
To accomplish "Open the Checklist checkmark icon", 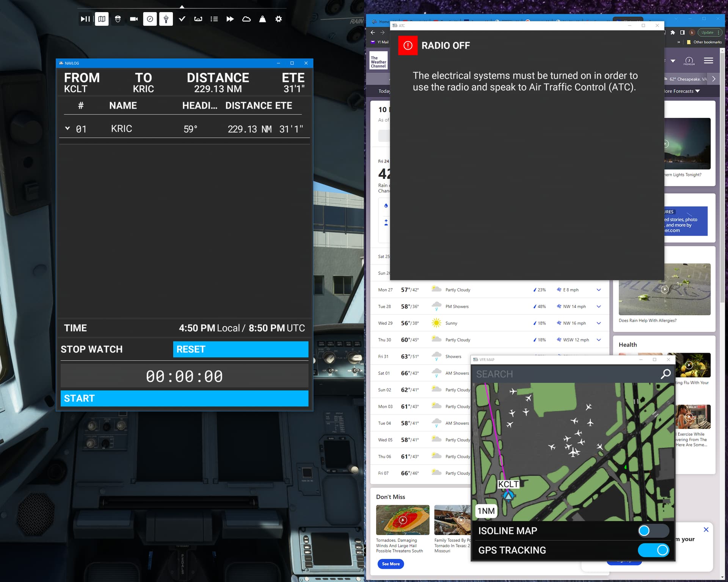I will (x=182, y=19).
